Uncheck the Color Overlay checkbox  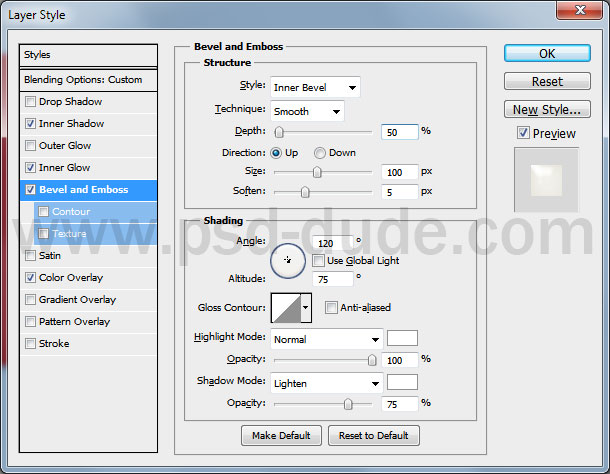pos(30,277)
